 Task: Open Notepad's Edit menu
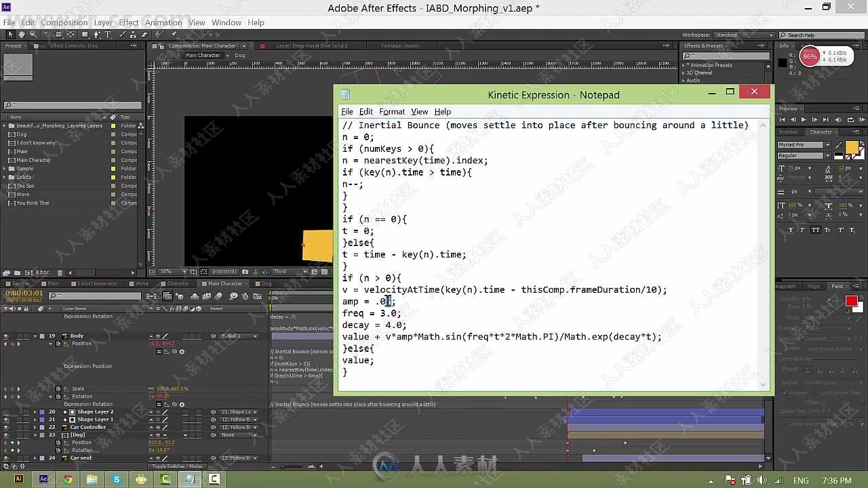tap(366, 112)
